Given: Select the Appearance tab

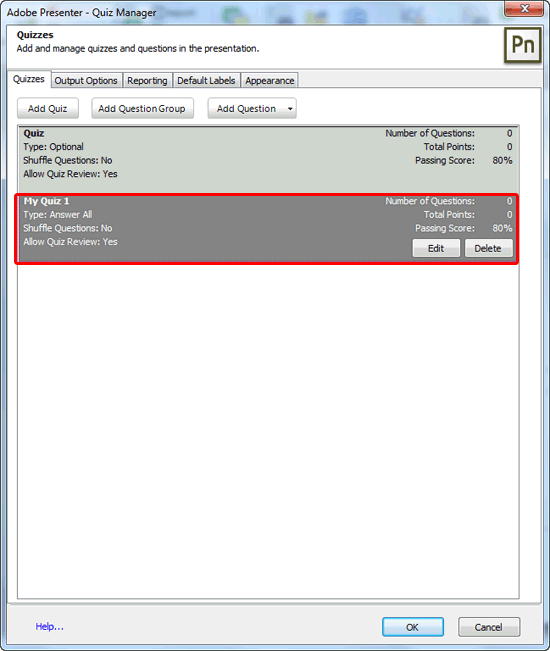Looking at the screenshot, I should tap(269, 81).
